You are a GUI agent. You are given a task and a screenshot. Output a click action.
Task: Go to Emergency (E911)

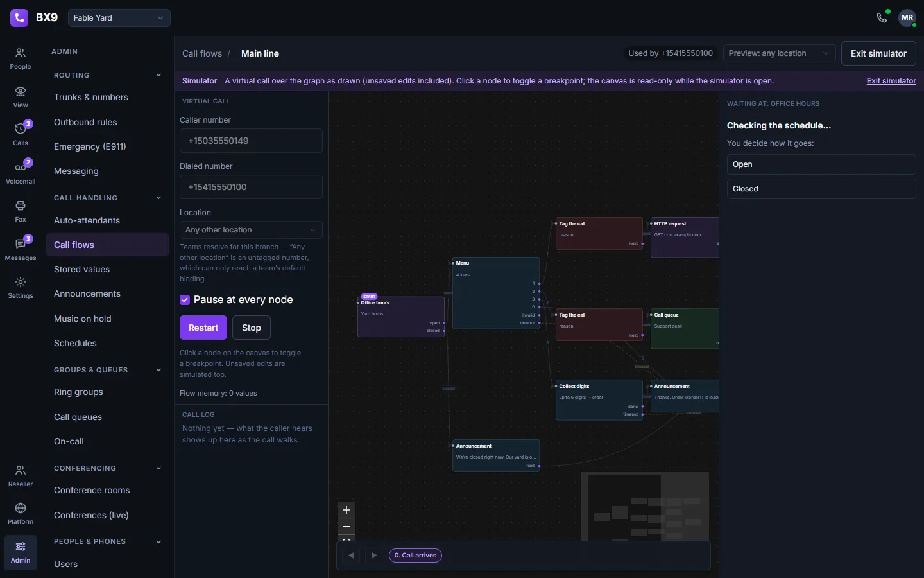click(107, 146)
